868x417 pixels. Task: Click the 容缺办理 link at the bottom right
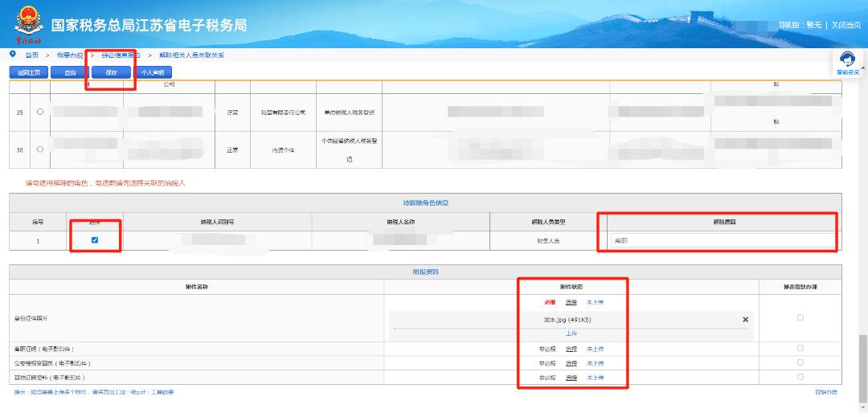click(826, 392)
